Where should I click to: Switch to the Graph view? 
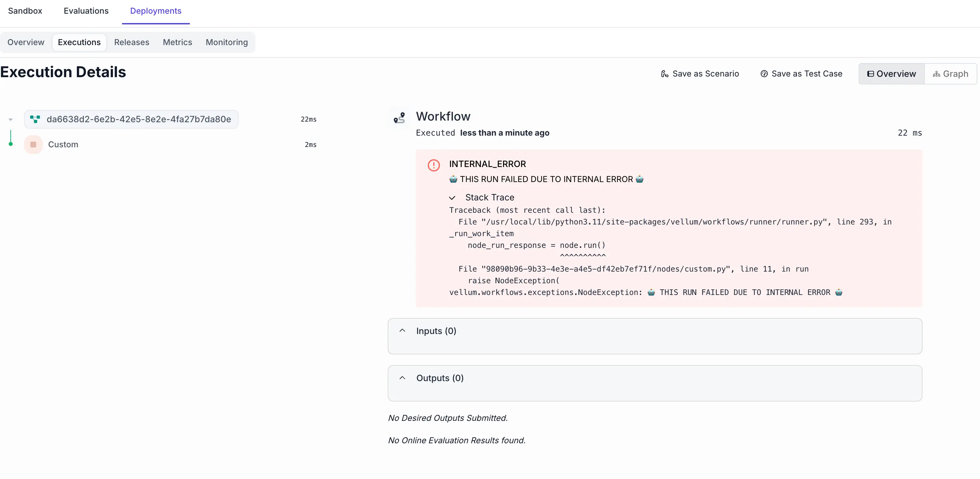coord(950,74)
